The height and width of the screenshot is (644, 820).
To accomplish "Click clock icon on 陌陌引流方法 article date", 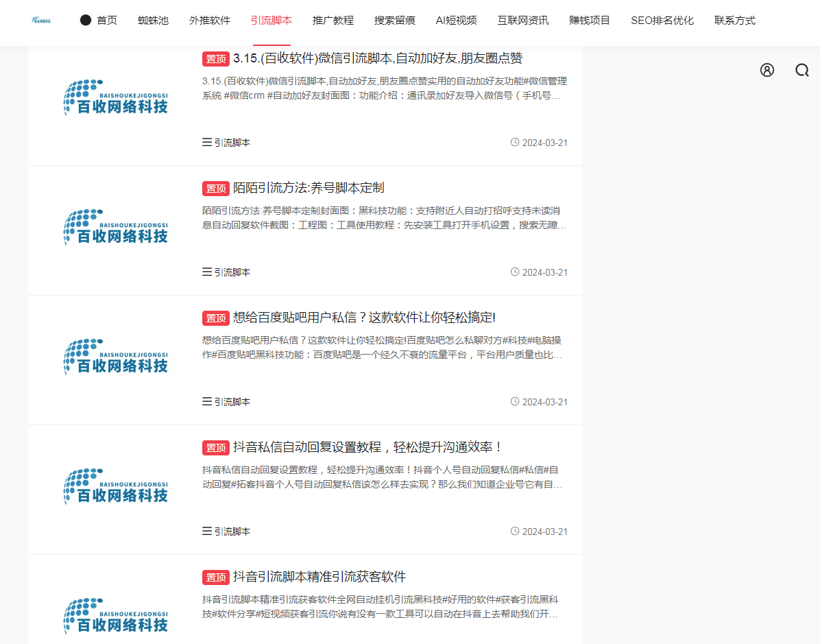I will tap(515, 272).
